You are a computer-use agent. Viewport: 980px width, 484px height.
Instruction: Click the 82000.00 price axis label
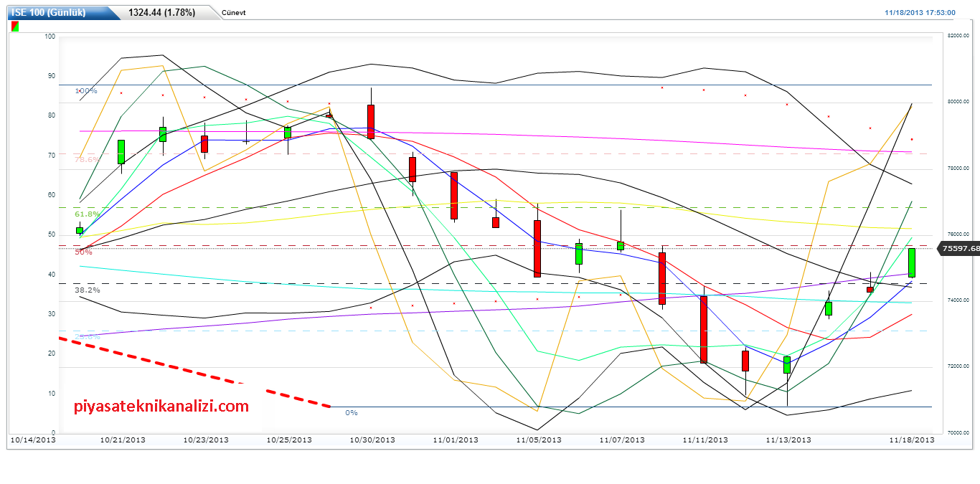(960, 35)
